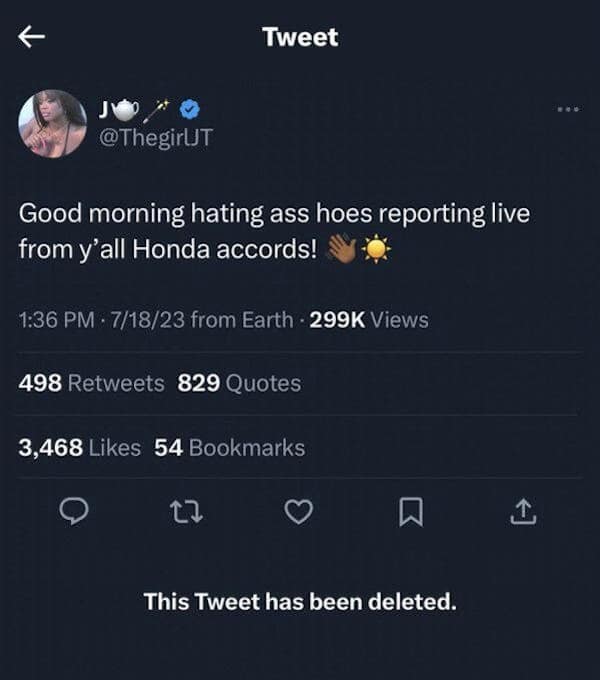View the 498 Retweets list
This screenshot has height=680, width=600.
pos(91,383)
